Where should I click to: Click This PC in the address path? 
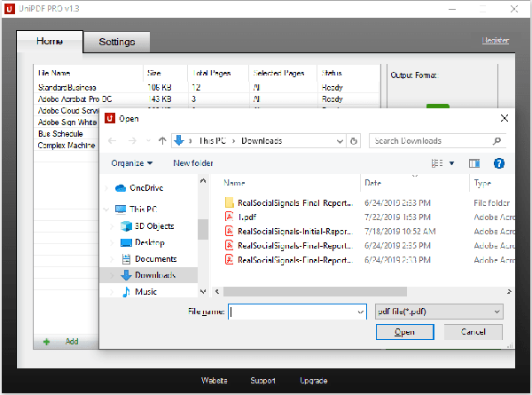213,141
